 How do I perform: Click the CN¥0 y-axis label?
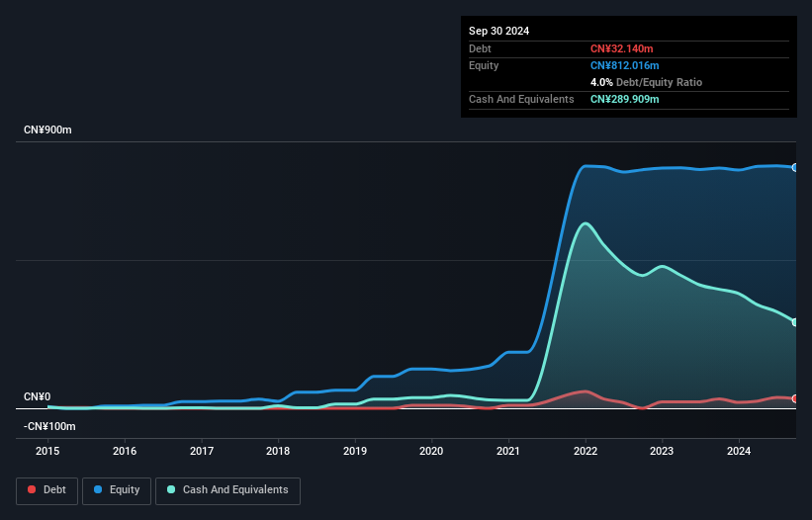pos(38,396)
